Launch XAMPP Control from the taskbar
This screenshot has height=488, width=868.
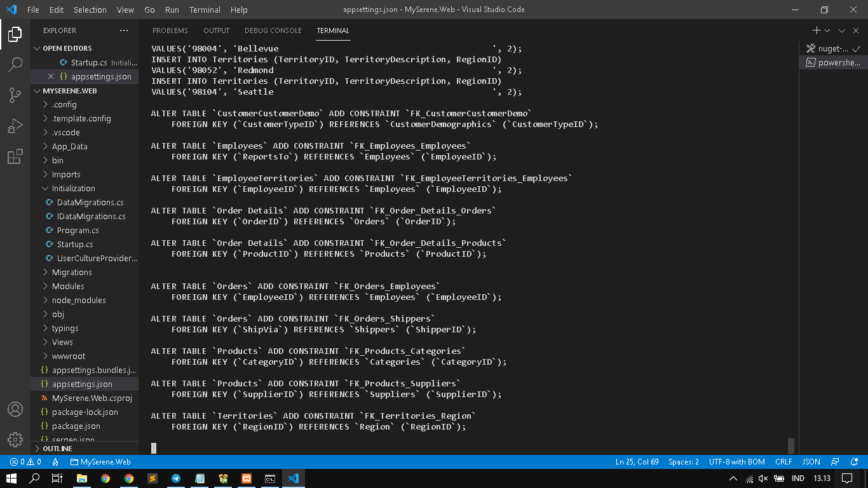(247, 478)
